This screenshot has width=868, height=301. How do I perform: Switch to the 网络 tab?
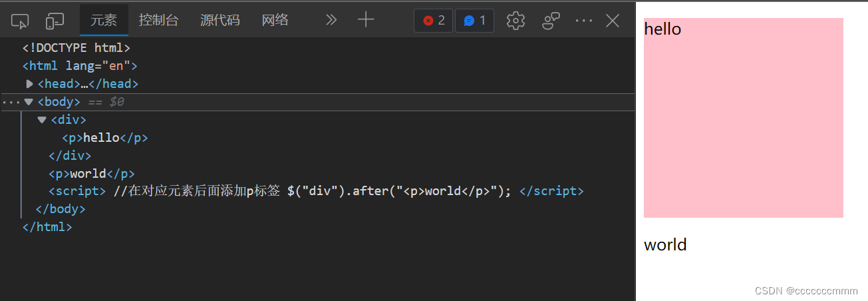(275, 20)
